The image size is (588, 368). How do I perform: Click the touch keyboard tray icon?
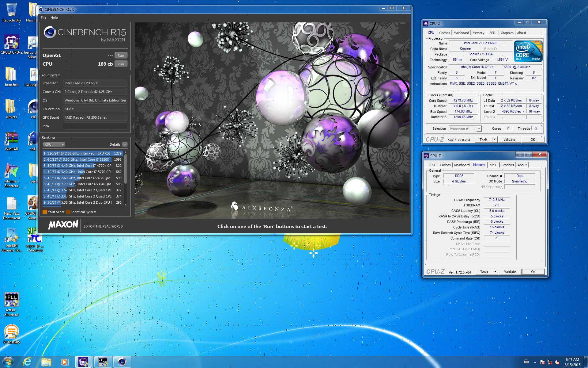click(526, 362)
